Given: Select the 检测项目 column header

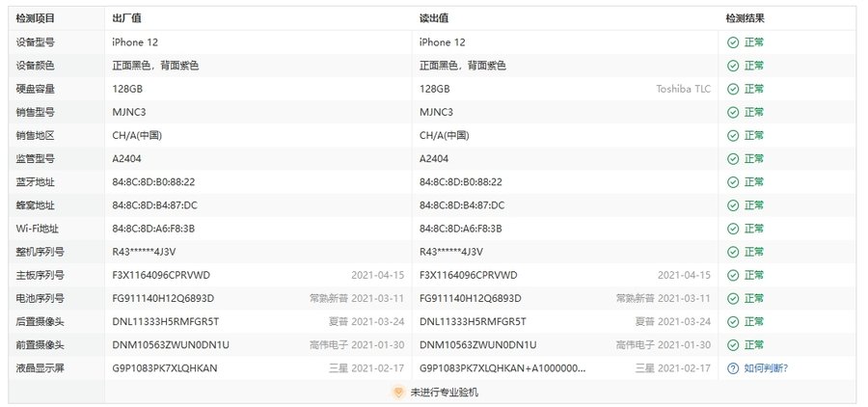Looking at the screenshot, I should coord(35,18).
